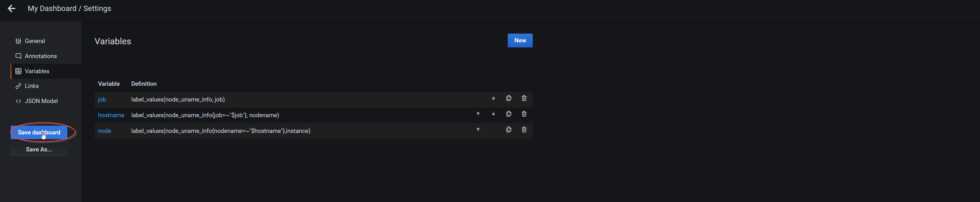This screenshot has height=202, width=980.
Task: Move the hostname variable down
Action: (x=493, y=114)
